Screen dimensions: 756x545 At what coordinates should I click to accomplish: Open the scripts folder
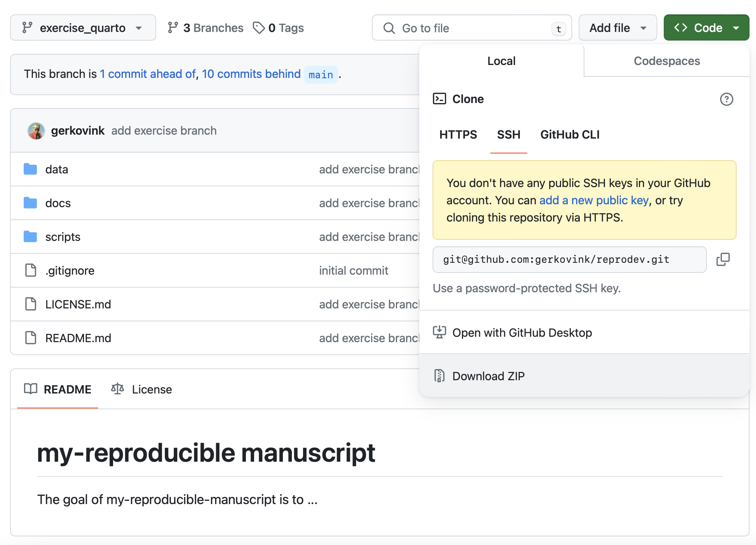pos(63,237)
